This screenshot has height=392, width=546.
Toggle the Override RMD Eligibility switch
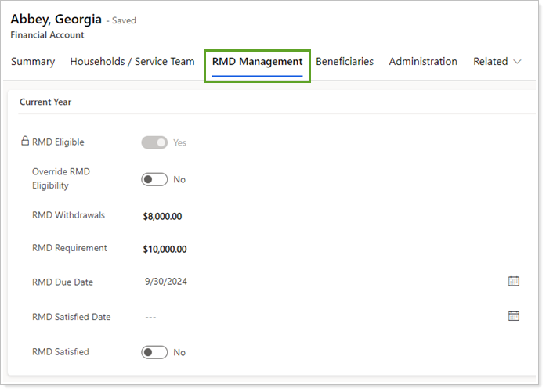pos(154,179)
